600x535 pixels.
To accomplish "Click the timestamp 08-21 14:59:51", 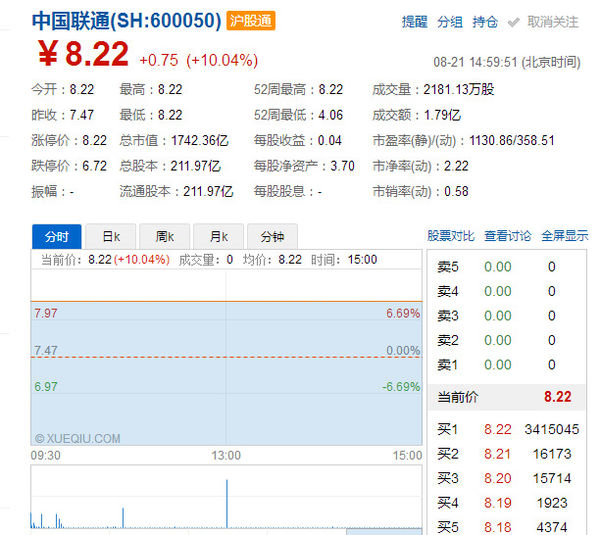I will point(475,62).
